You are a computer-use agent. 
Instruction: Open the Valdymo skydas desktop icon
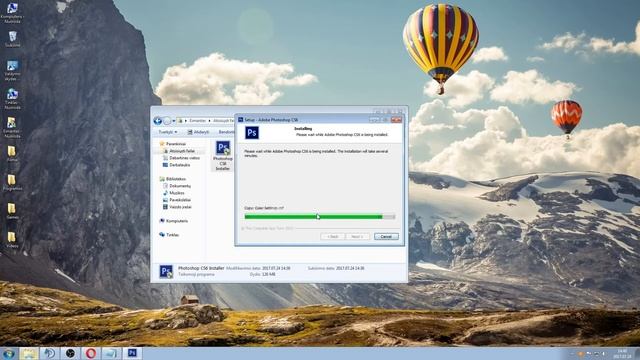[x=12, y=71]
